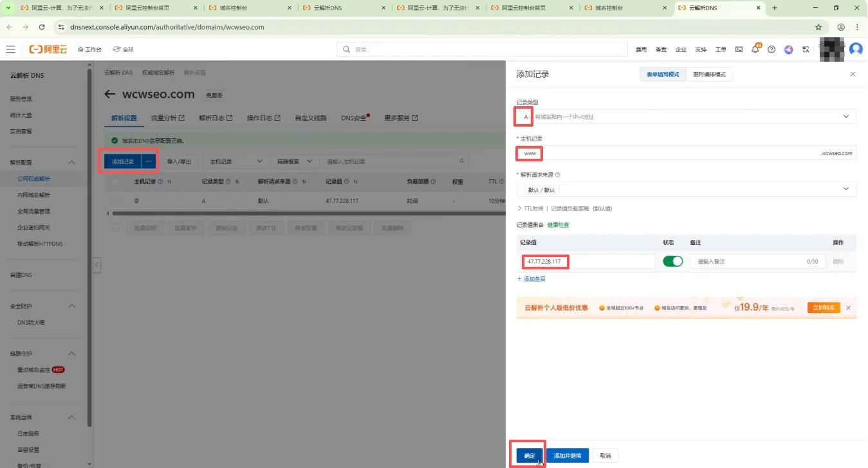Open the 解析请求来源 dropdown

pos(686,190)
